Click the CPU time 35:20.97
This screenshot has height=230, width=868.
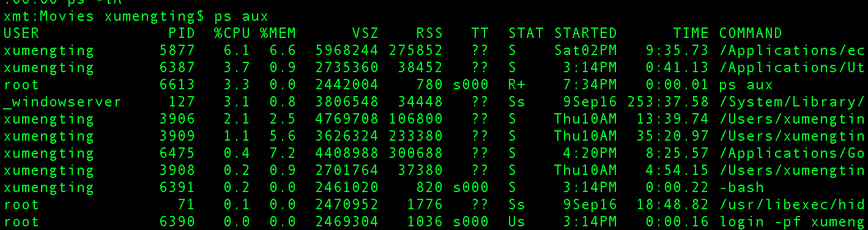tap(672, 136)
